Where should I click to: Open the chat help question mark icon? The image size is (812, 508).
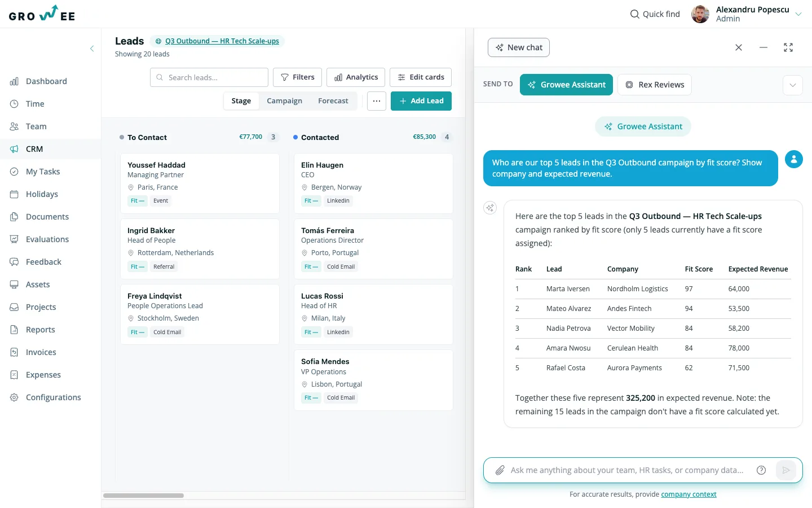click(x=761, y=470)
